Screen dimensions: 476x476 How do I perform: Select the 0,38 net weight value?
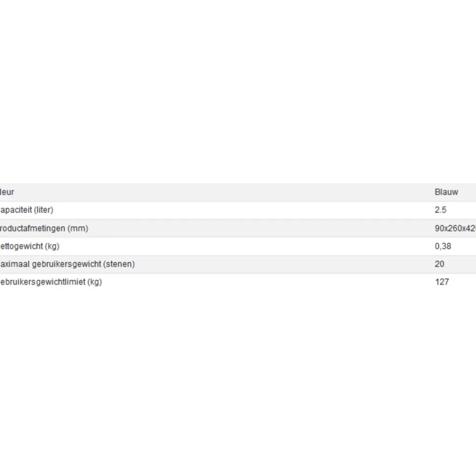(x=443, y=246)
